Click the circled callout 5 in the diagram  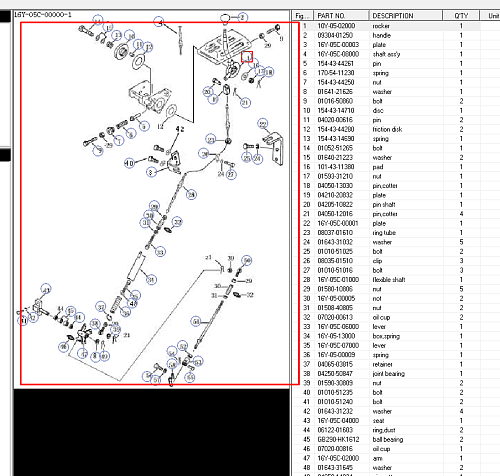[x=144, y=126]
